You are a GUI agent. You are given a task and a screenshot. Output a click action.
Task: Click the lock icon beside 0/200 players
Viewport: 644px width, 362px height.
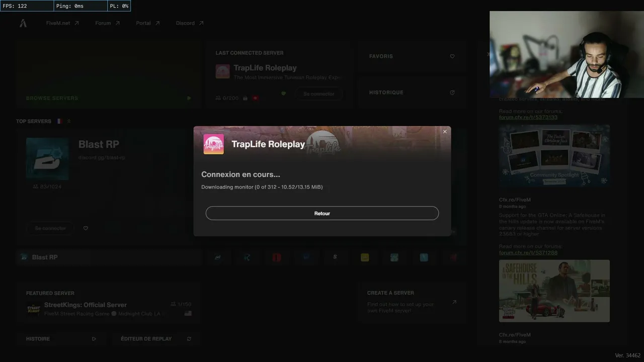coord(245,98)
